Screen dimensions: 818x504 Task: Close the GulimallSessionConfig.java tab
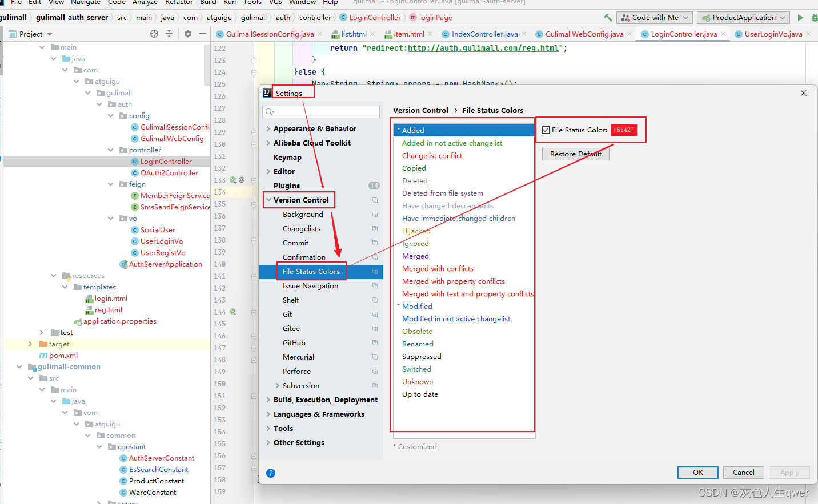(x=320, y=34)
